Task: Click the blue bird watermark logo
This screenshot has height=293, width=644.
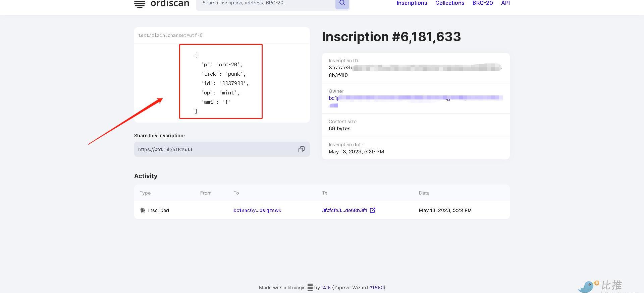Action: (x=588, y=287)
